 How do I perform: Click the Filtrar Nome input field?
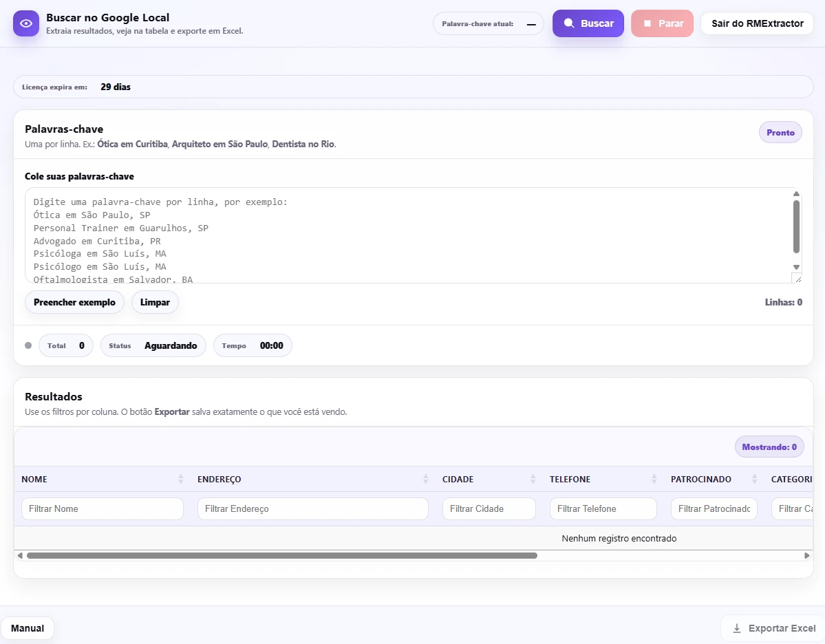[x=103, y=509]
